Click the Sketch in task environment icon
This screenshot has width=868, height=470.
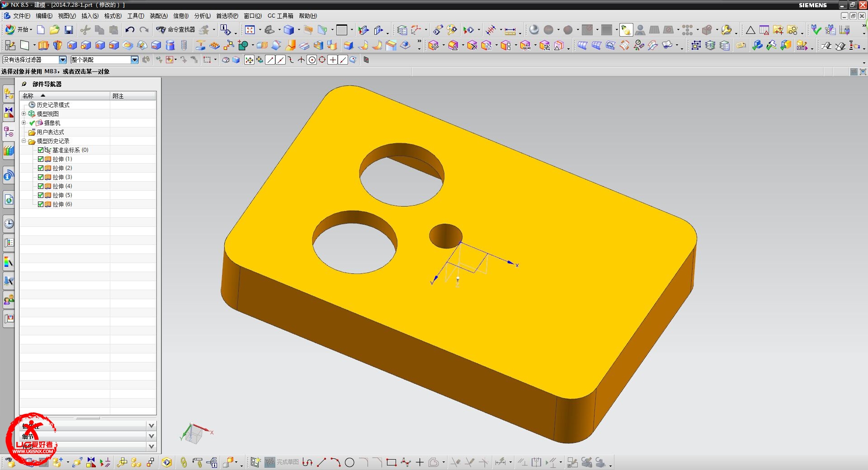10,45
